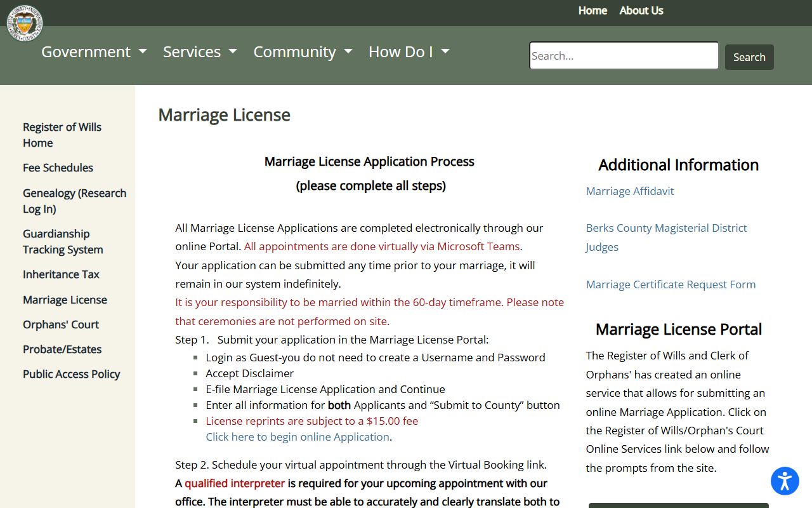812x508 pixels.
Task: Open Public Access Policy link
Action: pos(71,374)
